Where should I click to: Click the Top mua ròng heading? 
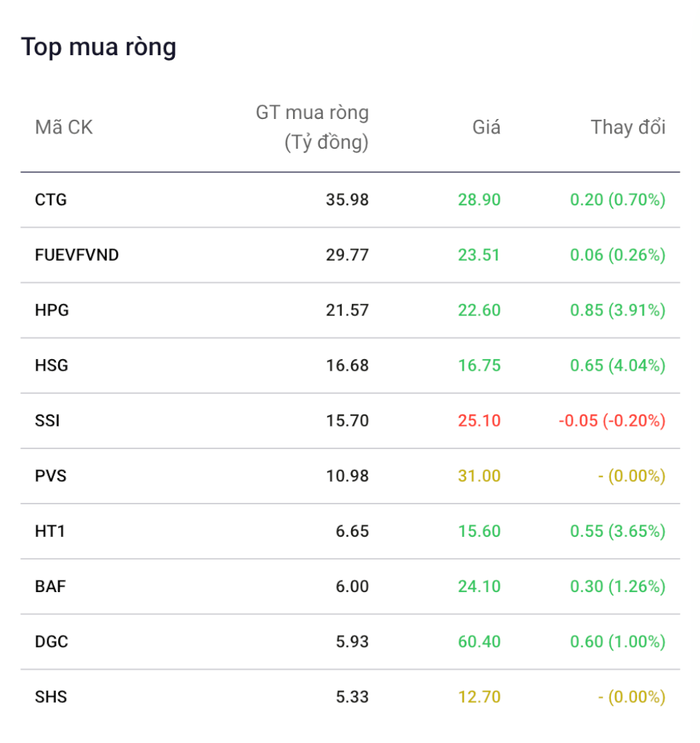99,47
